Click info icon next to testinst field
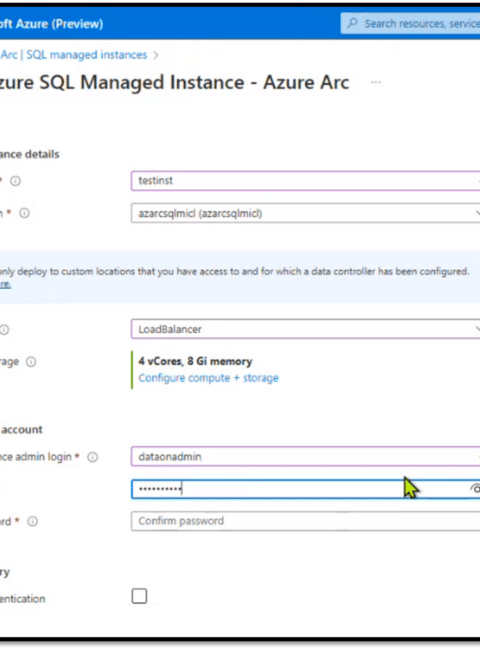Image resolution: width=480 pixels, height=650 pixels. 15,181
